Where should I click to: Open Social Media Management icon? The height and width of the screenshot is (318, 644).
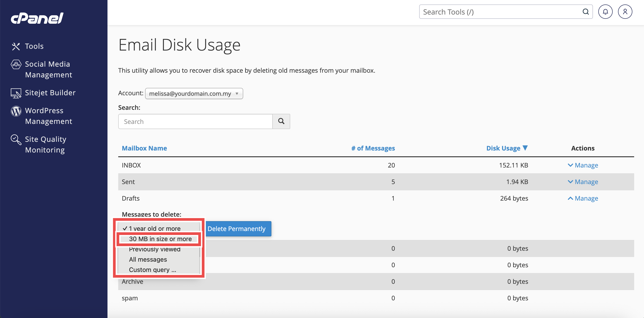tap(16, 64)
